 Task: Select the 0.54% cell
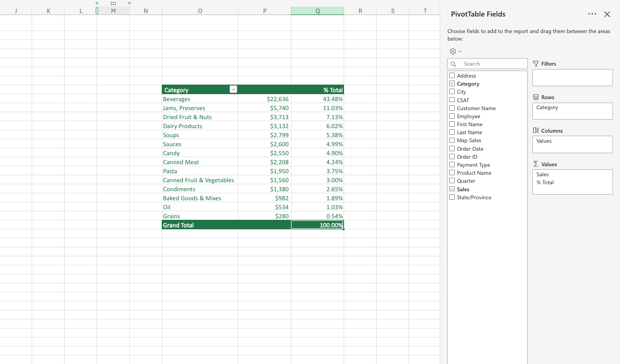click(x=318, y=216)
